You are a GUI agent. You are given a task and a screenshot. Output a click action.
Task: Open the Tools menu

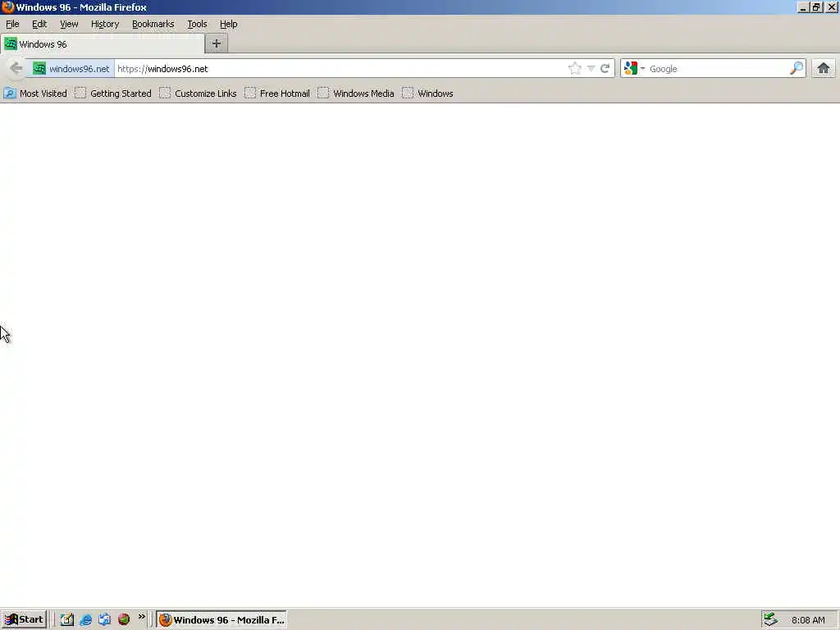[197, 24]
